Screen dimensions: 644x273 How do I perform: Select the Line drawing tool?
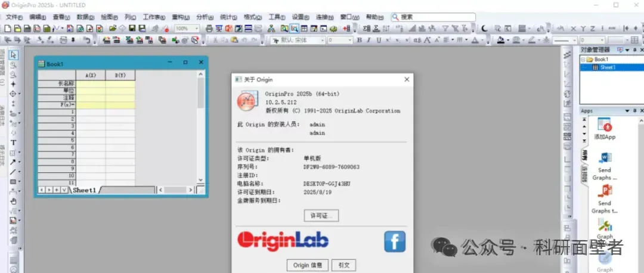click(x=13, y=172)
